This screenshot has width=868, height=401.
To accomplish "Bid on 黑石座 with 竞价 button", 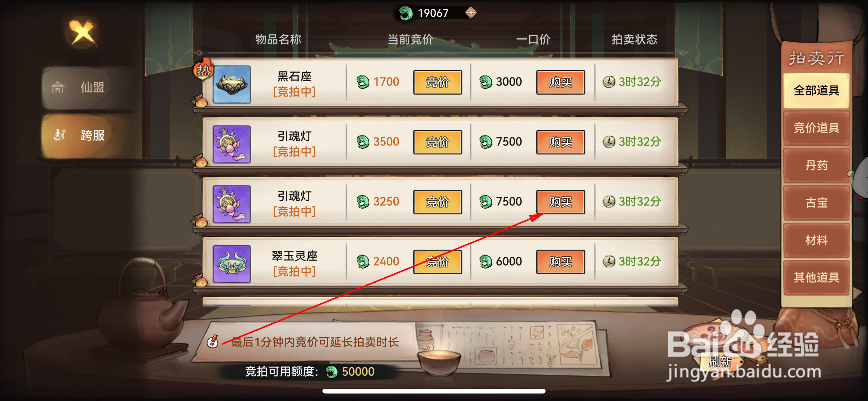I will pyautogui.click(x=437, y=82).
